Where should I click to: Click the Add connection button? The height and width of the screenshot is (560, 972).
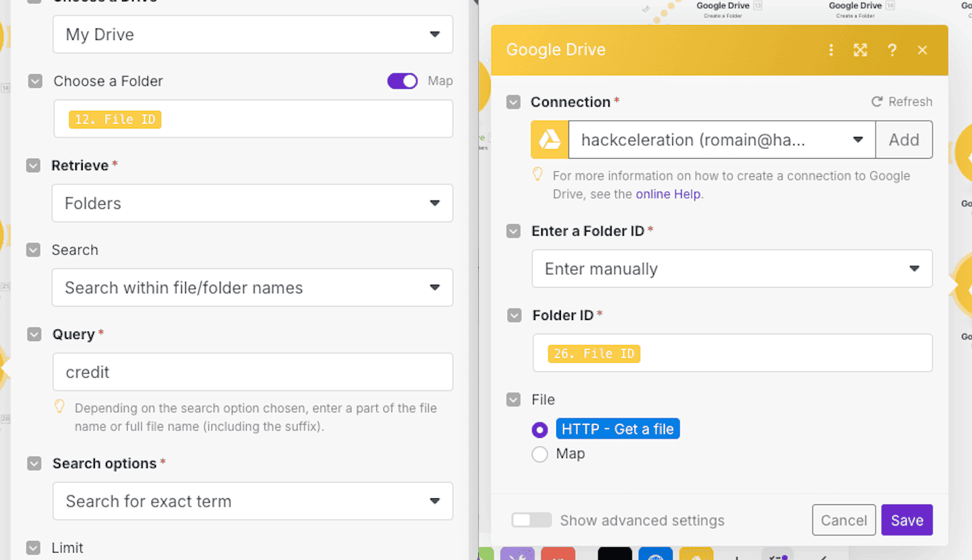point(904,140)
